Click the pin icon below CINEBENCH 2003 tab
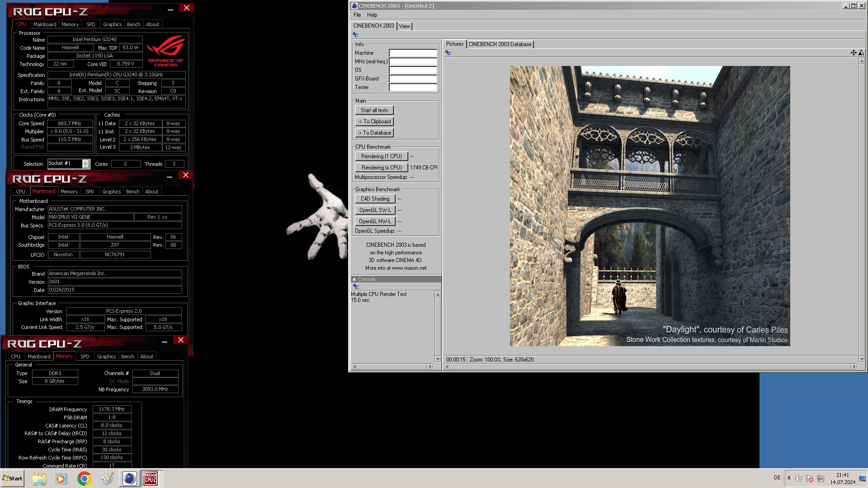Image resolution: width=868 pixels, height=488 pixels. point(355,35)
